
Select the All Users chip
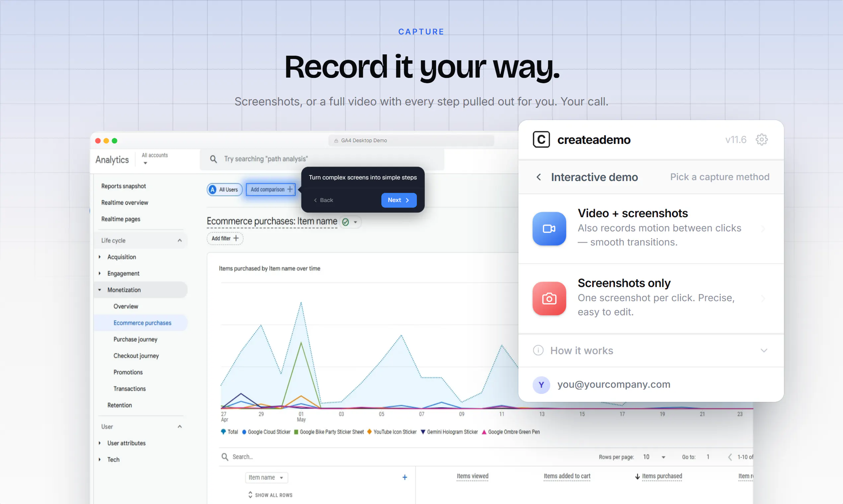(224, 190)
